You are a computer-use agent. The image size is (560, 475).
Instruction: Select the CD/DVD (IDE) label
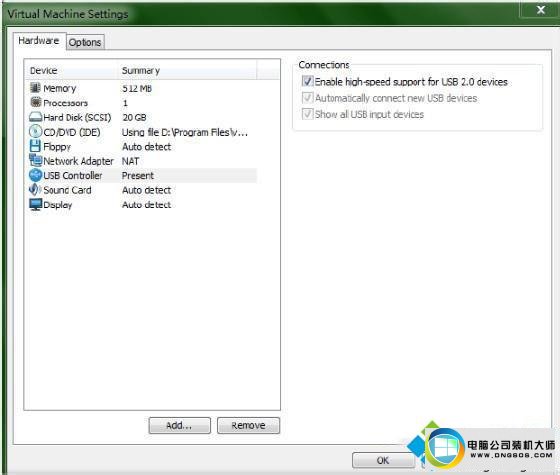[72, 132]
